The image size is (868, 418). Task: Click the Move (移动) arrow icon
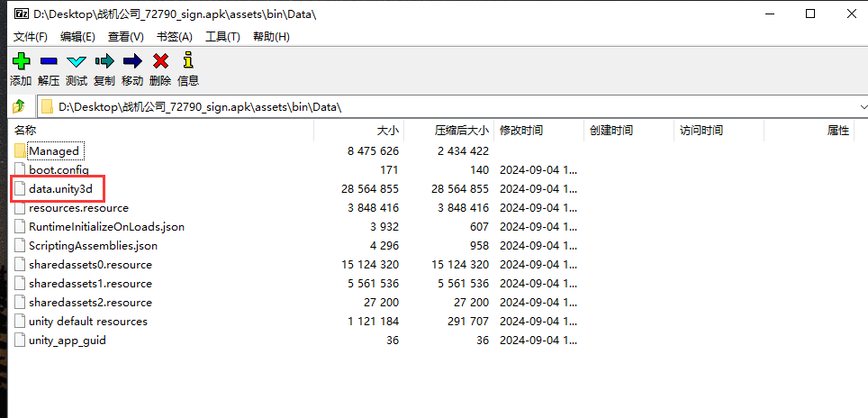point(132,60)
